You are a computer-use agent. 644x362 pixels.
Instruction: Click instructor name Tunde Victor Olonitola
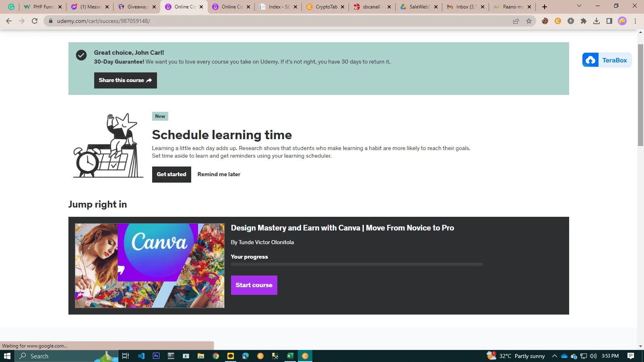[x=266, y=243]
